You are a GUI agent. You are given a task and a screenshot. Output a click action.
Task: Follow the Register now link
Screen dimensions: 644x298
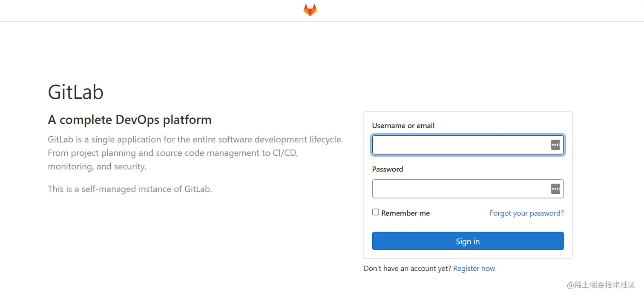pyautogui.click(x=474, y=269)
